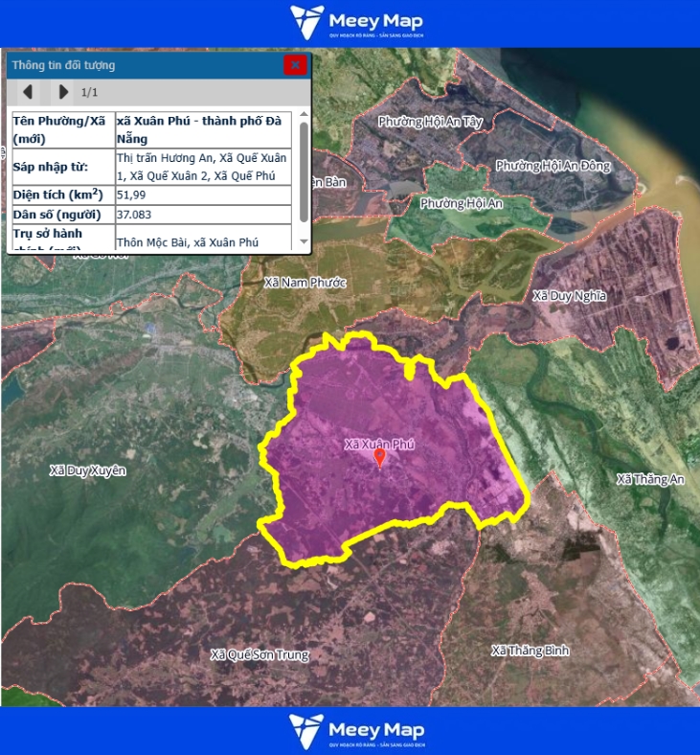Choose Xã Thăng Bình on the map

click(x=530, y=651)
